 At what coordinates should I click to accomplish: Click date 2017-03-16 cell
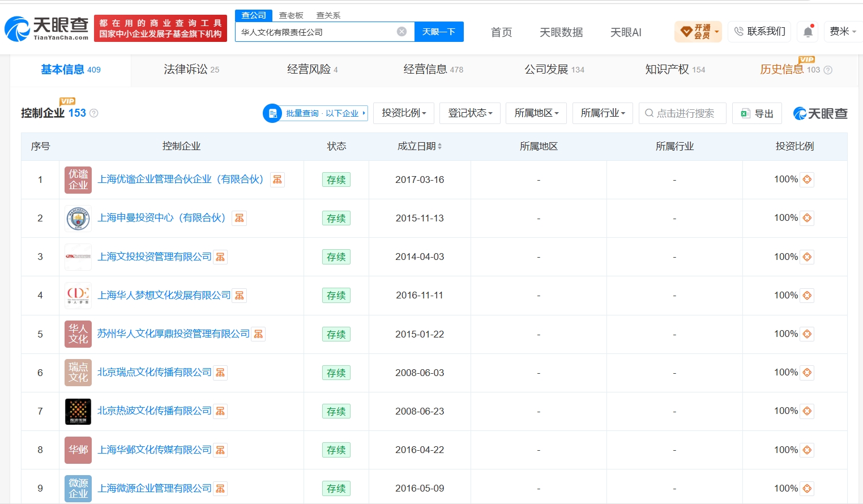[420, 180]
